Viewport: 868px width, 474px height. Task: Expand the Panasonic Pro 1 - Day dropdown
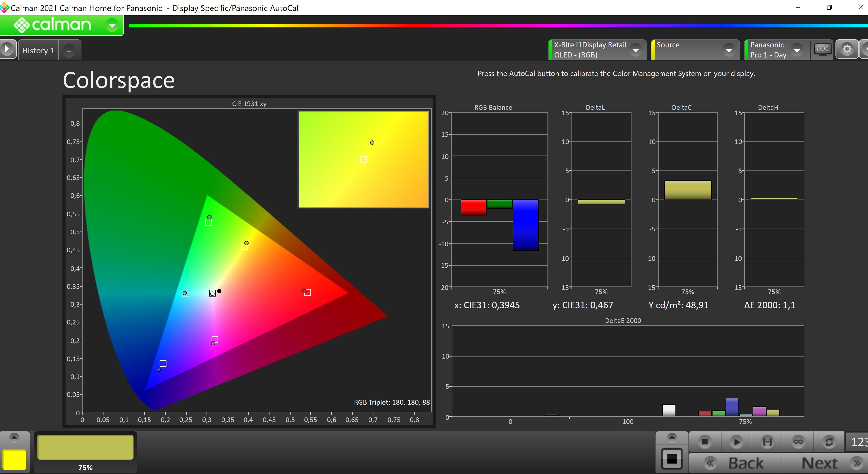pyautogui.click(x=797, y=50)
